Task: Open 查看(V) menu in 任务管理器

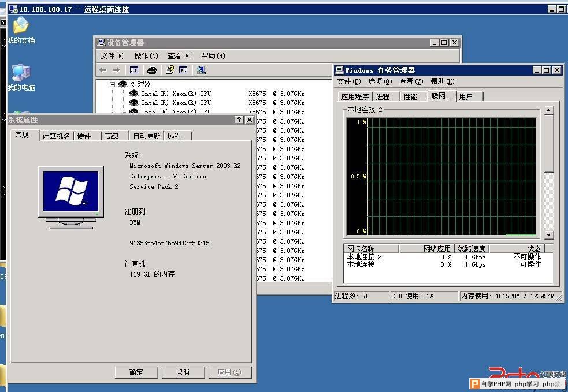Action: (411, 81)
